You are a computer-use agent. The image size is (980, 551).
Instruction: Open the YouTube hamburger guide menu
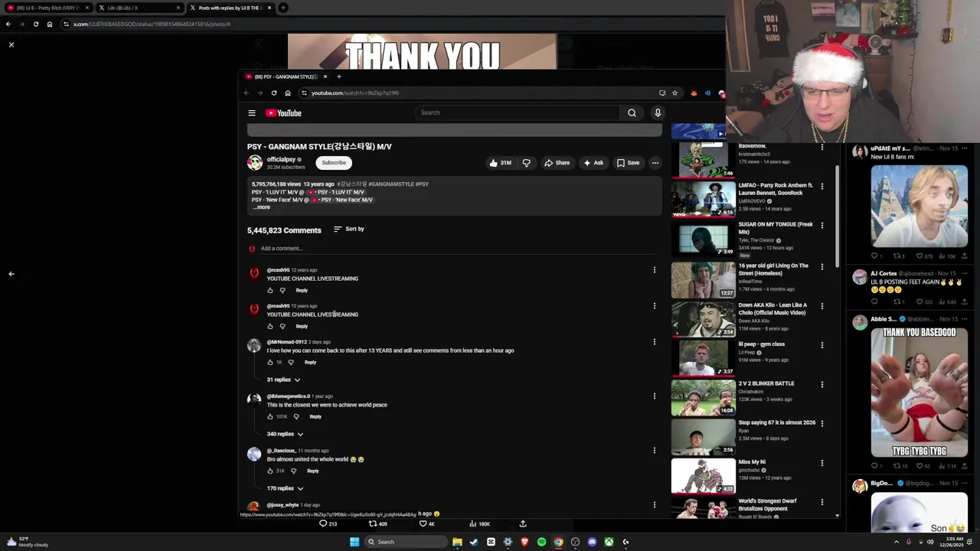(252, 113)
